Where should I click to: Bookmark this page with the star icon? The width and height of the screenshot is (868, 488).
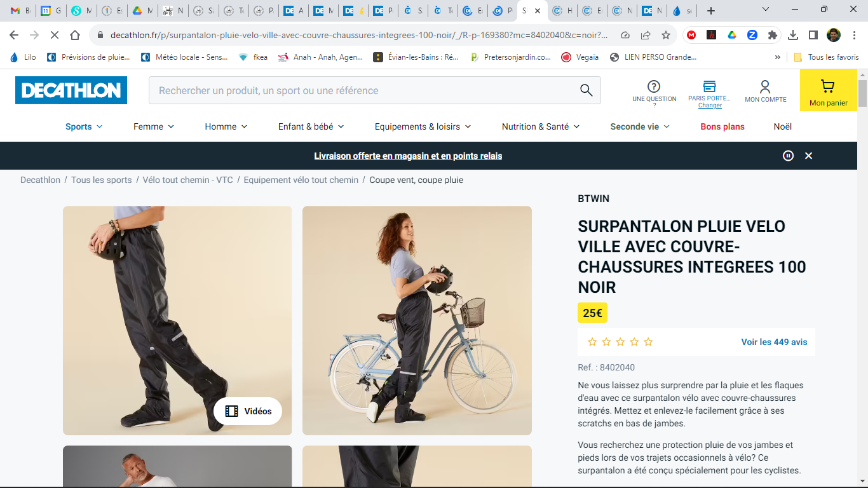(x=665, y=35)
